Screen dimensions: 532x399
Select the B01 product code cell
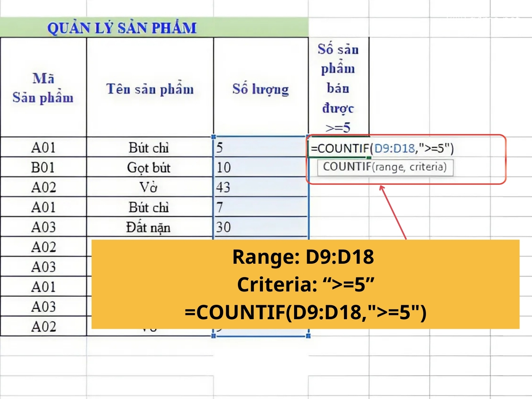[x=43, y=167]
